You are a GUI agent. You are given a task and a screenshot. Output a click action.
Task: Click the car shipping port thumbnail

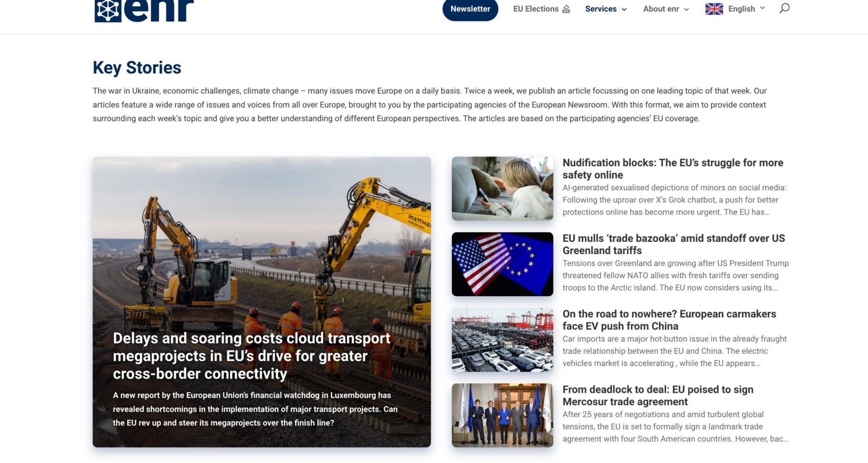(502, 339)
